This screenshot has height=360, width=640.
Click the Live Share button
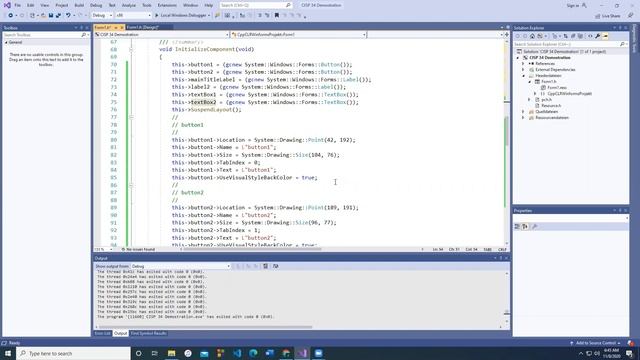coord(608,16)
